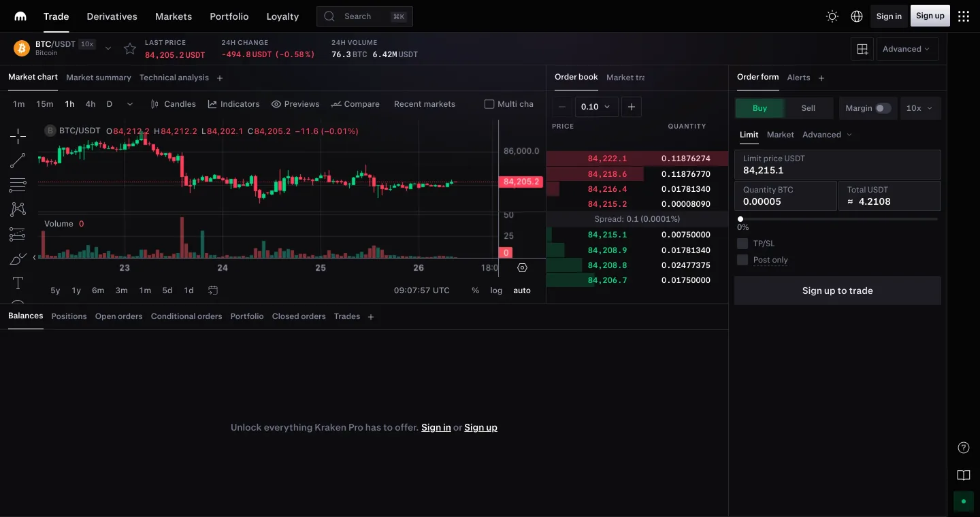This screenshot has height=517, width=980.
Task: Open Advanced order types dropdown
Action: coord(827,135)
